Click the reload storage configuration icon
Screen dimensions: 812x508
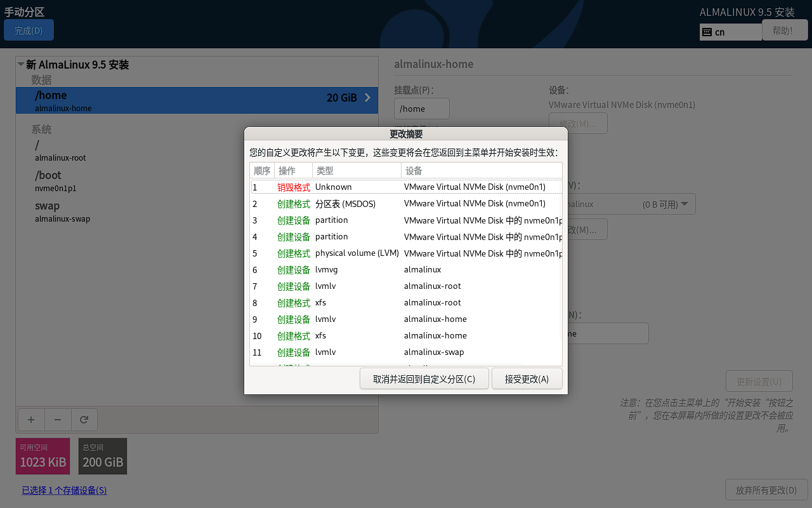[84, 420]
